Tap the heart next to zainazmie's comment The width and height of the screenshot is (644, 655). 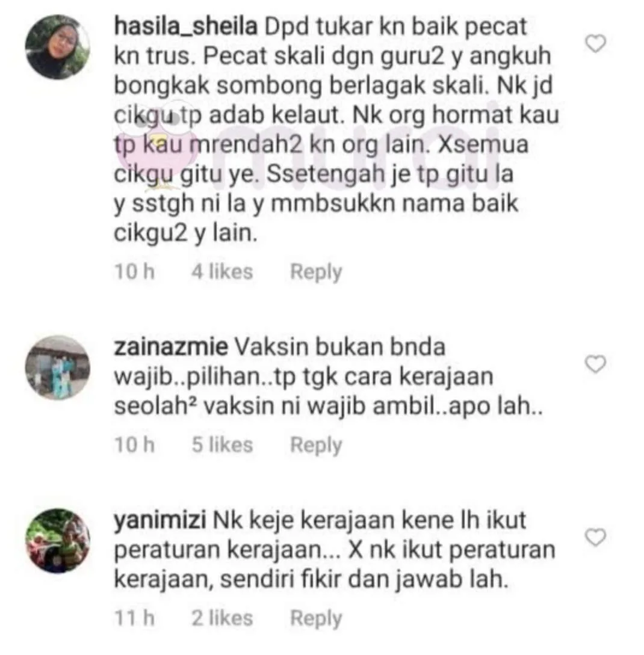pos(595,364)
